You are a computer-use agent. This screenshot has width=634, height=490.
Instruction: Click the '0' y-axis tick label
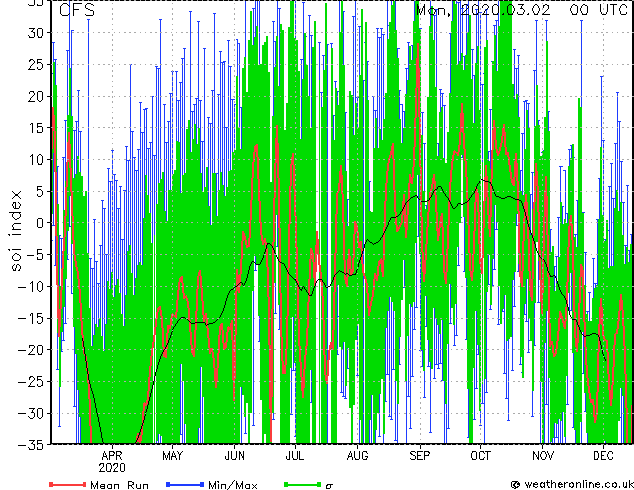tap(40, 223)
